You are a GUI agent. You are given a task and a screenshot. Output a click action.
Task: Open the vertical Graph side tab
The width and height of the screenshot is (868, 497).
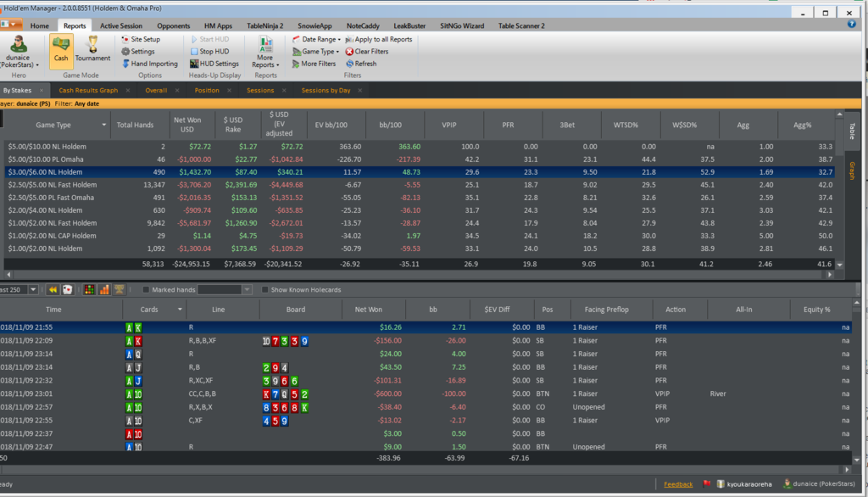pyautogui.click(x=852, y=170)
